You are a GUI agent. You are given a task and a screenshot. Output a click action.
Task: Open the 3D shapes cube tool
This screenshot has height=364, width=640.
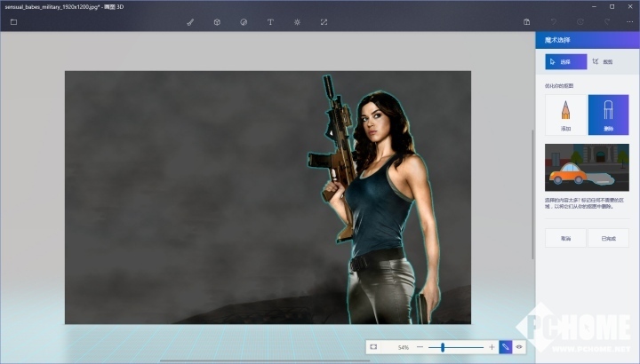pos(217,22)
